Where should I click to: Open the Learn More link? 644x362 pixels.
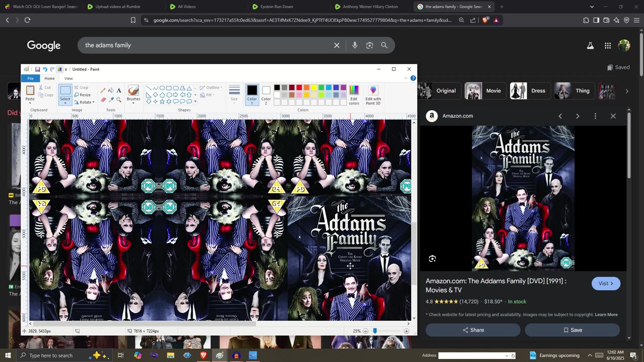click(606, 315)
